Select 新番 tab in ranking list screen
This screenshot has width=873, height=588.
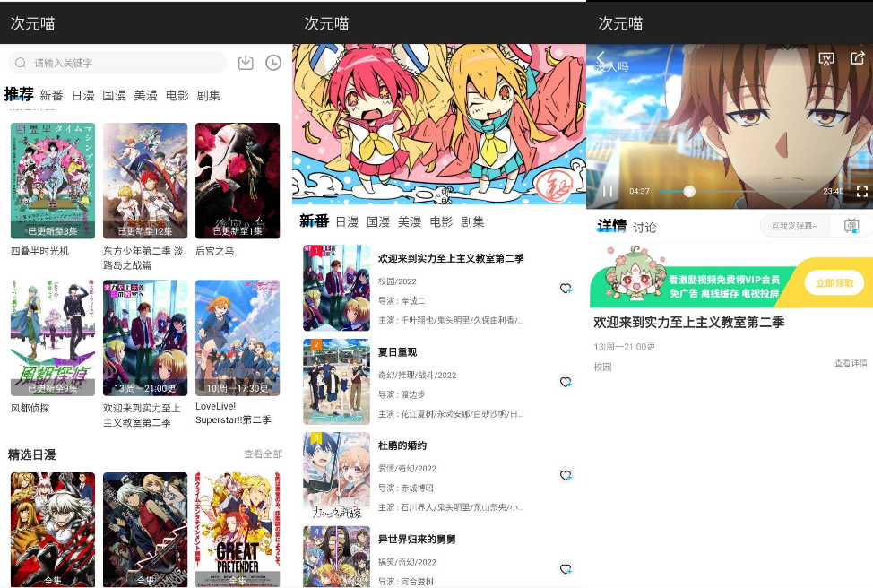[x=314, y=221]
